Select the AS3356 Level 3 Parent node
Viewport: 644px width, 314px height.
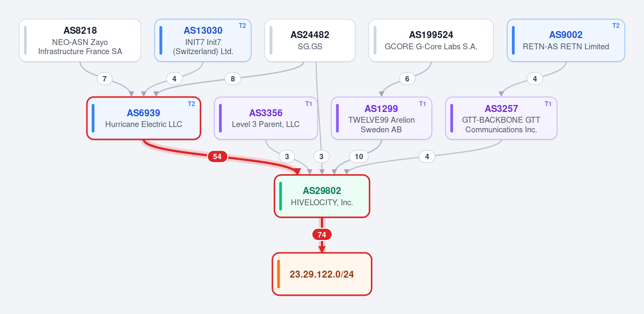[x=266, y=118]
